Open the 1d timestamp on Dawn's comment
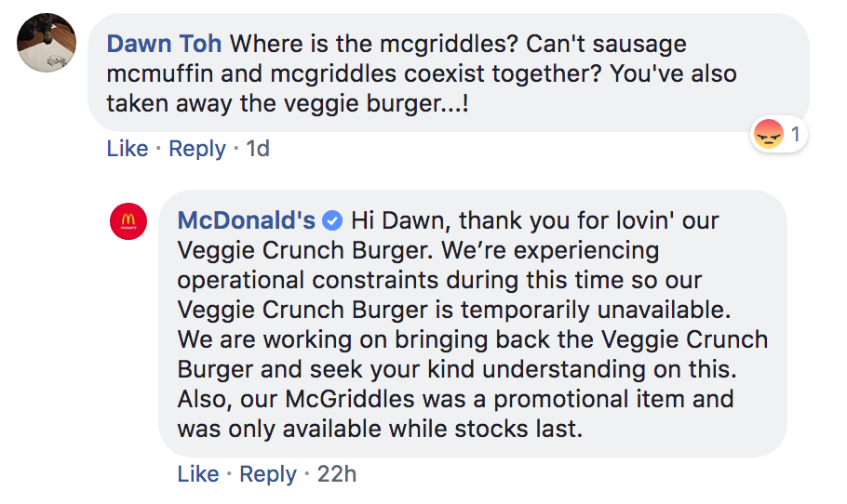The image size is (847, 504). pyautogui.click(x=258, y=149)
